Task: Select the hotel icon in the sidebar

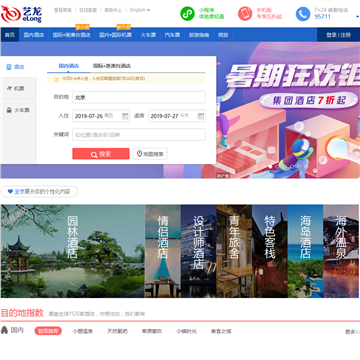Action: pos(9,67)
